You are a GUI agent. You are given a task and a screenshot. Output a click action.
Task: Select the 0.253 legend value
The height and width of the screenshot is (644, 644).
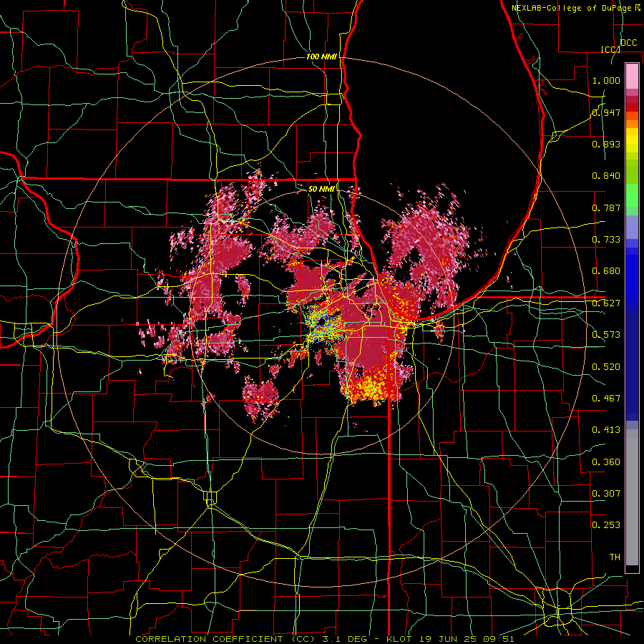point(606,525)
